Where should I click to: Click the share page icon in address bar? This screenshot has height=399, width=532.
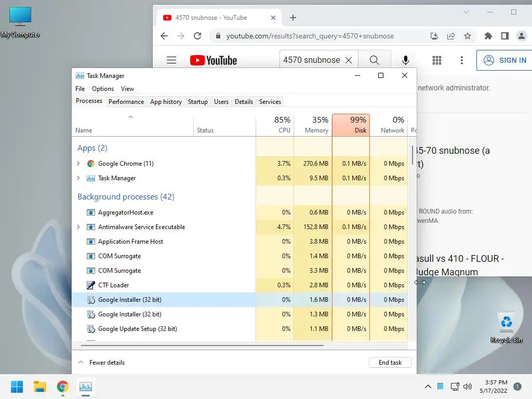click(x=451, y=36)
